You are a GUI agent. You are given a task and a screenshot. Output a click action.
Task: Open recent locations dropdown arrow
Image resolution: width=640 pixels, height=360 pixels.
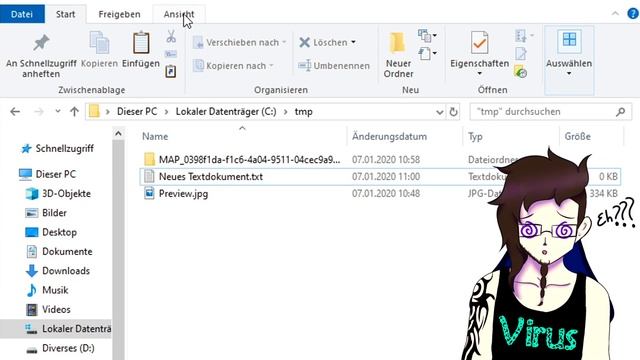pos(58,111)
